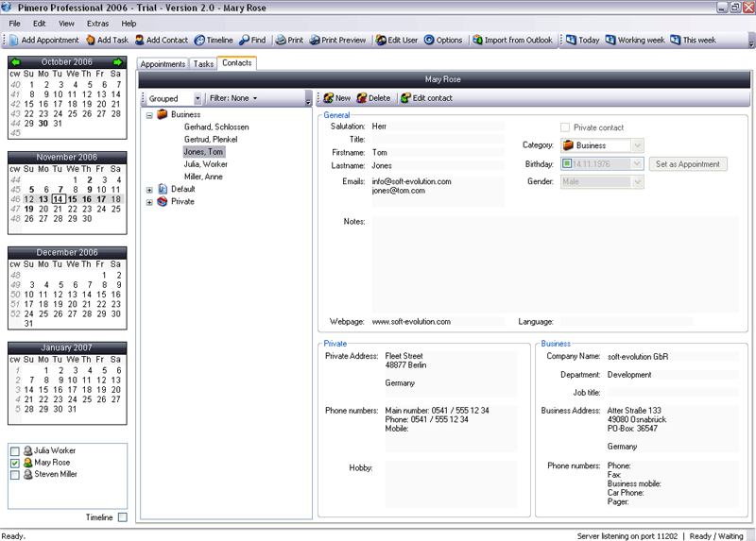The height and width of the screenshot is (541, 756).
Task: Go to the previous month using the green arrow
Action: click(15, 62)
